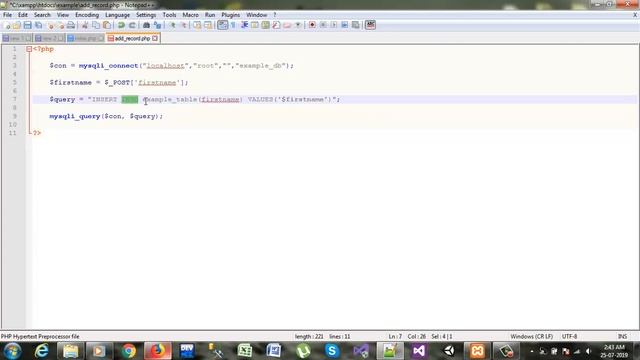640x360 pixels.
Task: Toggle Show All Characters pilcrow icon
Action: [x=233, y=25]
